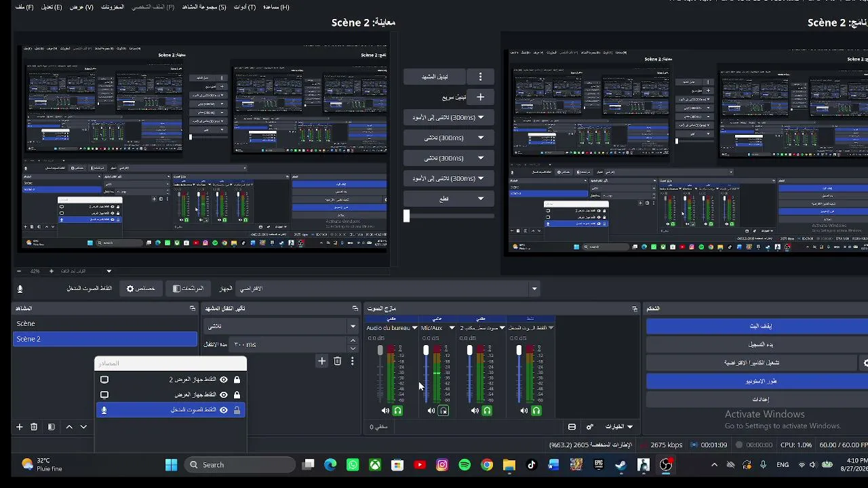Toggle Mic/Aux headphone monitoring button
Screen dimensions: 868x488
(443, 411)
